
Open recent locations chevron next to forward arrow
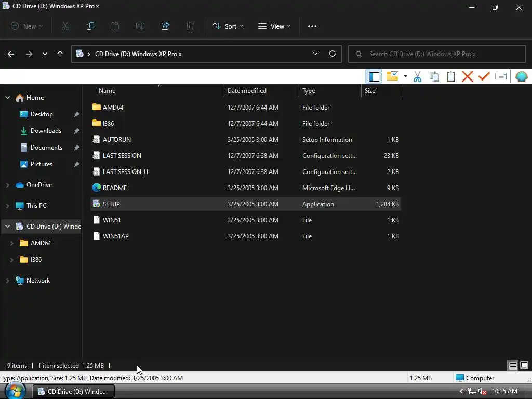[x=45, y=54]
